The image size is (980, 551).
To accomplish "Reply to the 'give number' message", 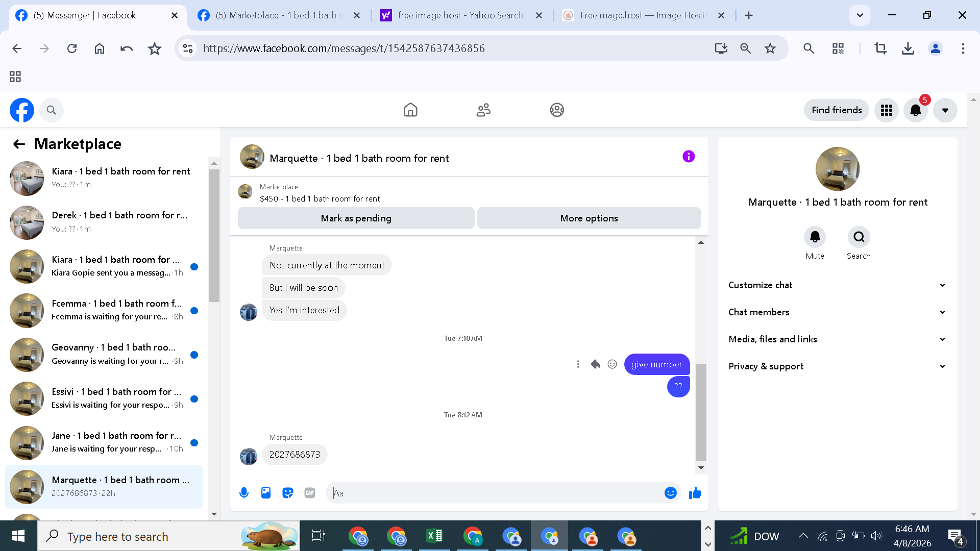I will [595, 364].
